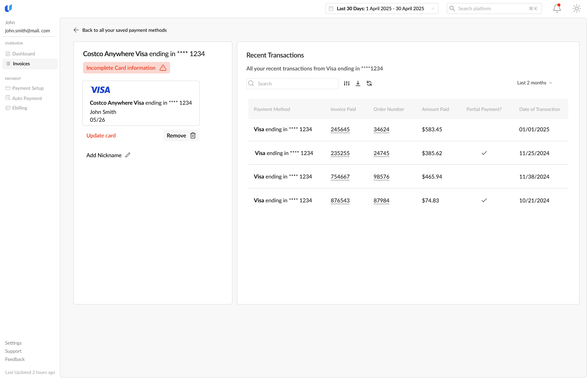Sort by Order Number column header

pos(389,109)
